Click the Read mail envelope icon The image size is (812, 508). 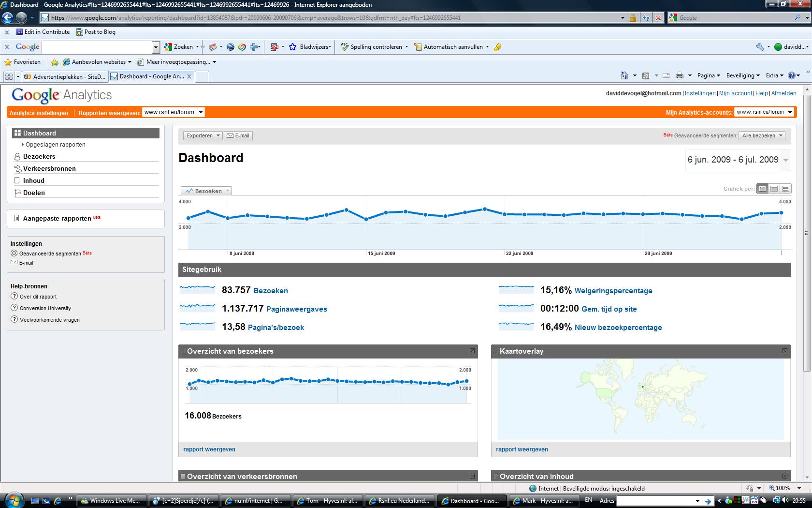pyautogui.click(x=666, y=75)
